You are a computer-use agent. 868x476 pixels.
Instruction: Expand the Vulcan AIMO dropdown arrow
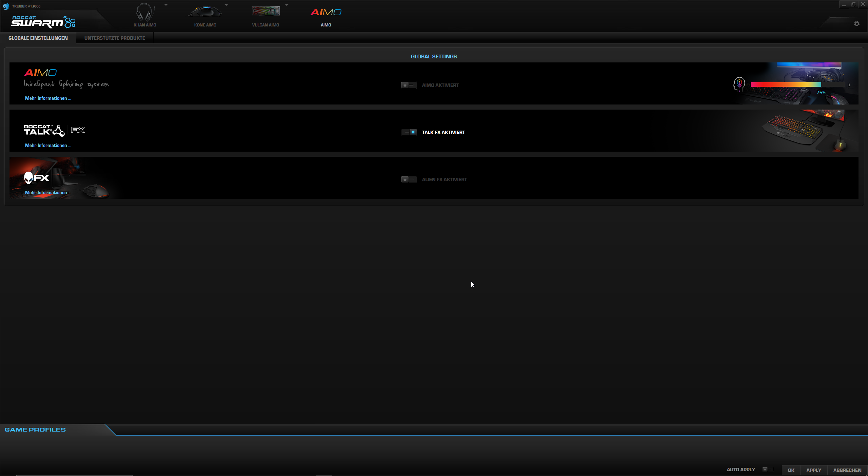click(287, 5)
